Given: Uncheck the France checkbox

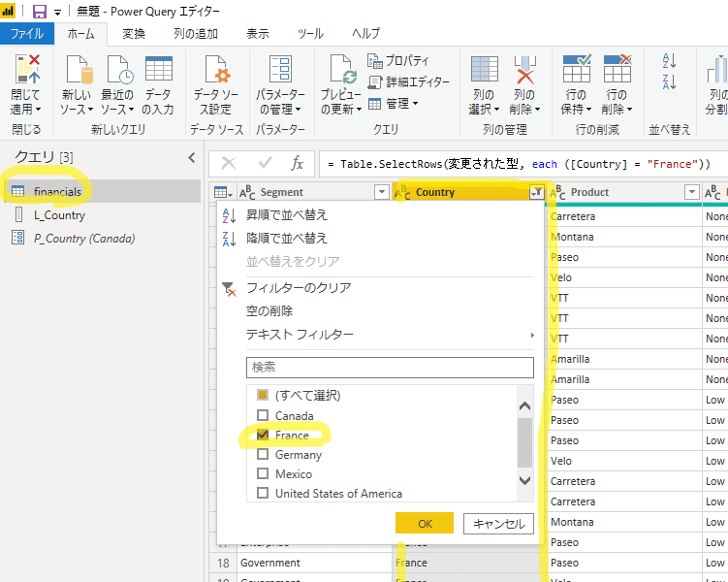Looking at the screenshot, I should coord(263,435).
